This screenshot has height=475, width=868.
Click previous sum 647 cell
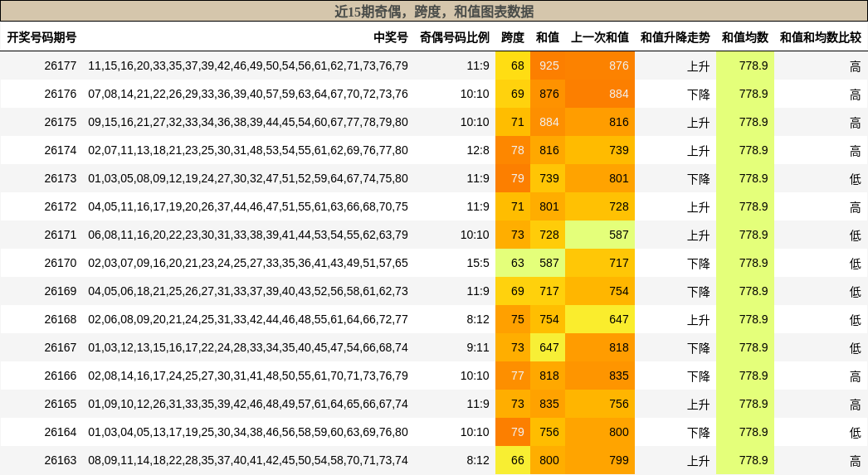coord(600,320)
